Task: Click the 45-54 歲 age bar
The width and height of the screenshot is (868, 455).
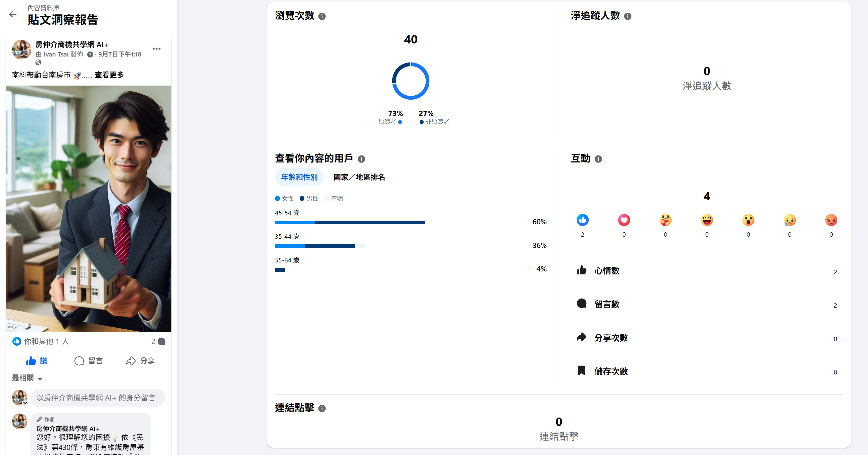Action: coord(350,223)
